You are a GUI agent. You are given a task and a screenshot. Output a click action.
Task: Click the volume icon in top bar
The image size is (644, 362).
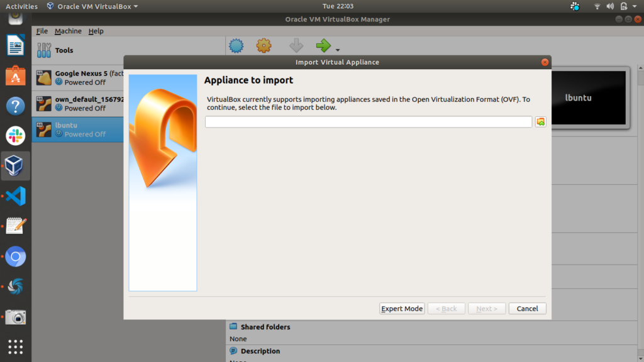[x=610, y=6]
